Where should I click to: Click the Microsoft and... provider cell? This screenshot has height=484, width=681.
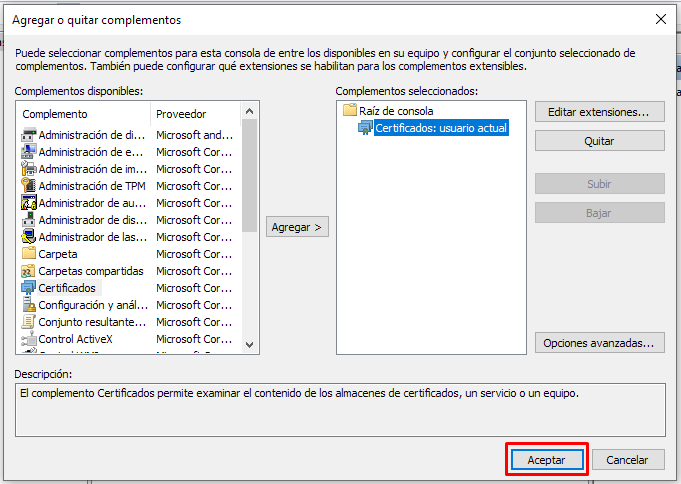tap(195, 135)
